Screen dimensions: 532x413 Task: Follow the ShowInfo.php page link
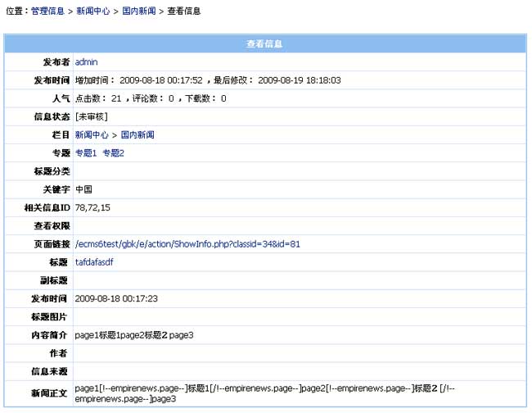[x=187, y=244]
